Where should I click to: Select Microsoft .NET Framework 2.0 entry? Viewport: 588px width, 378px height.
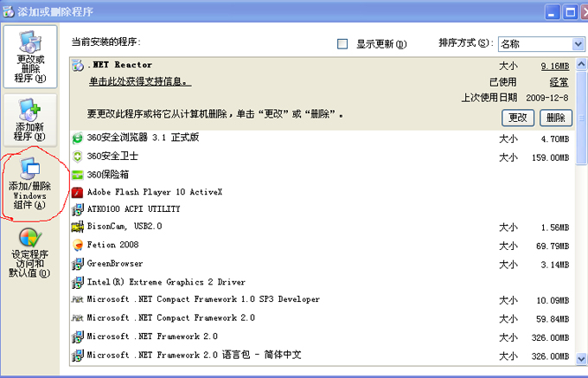[x=323, y=336]
